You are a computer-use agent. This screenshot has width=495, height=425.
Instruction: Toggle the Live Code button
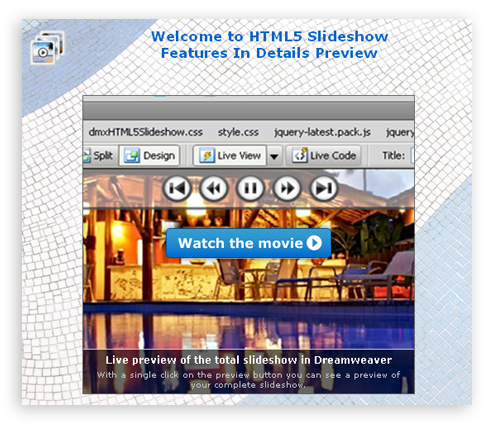pyautogui.click(x=324, y=156)
